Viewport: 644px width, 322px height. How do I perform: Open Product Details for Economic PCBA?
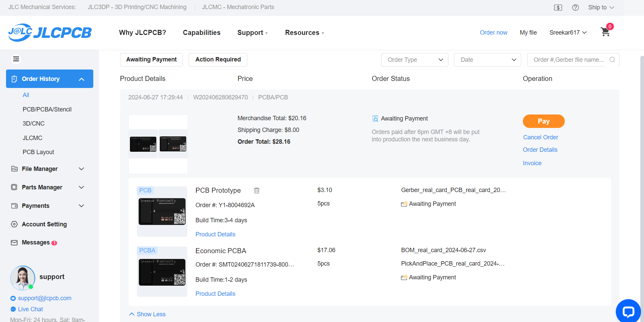pos(215,294)
